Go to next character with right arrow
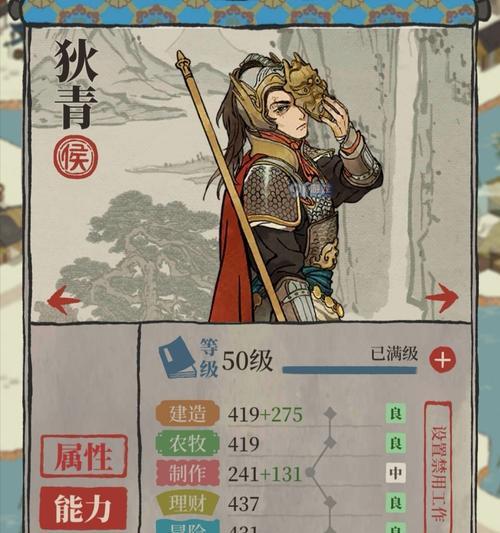The width and height of the screenshot is (500, 533). pyautogui.click(x=442, y=297)
